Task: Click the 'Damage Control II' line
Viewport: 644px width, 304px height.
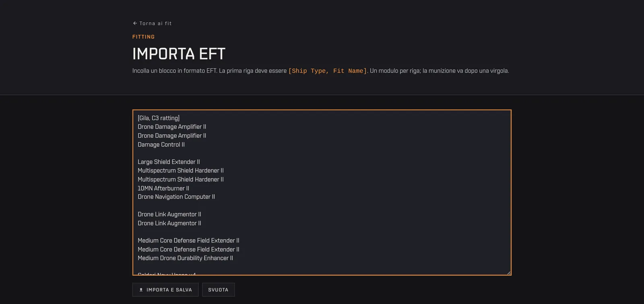Action: click(161, 144)
